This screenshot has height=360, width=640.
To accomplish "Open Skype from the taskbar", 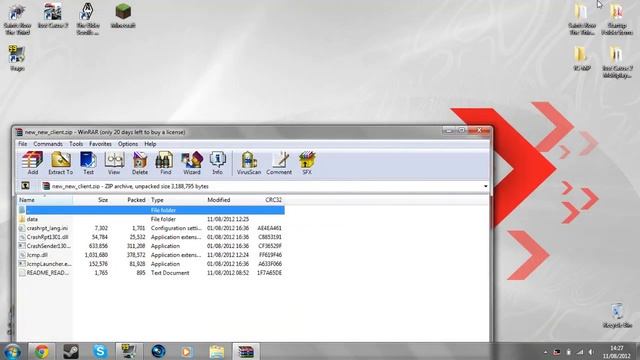I will pyautogui.click(x=100, y=351).
